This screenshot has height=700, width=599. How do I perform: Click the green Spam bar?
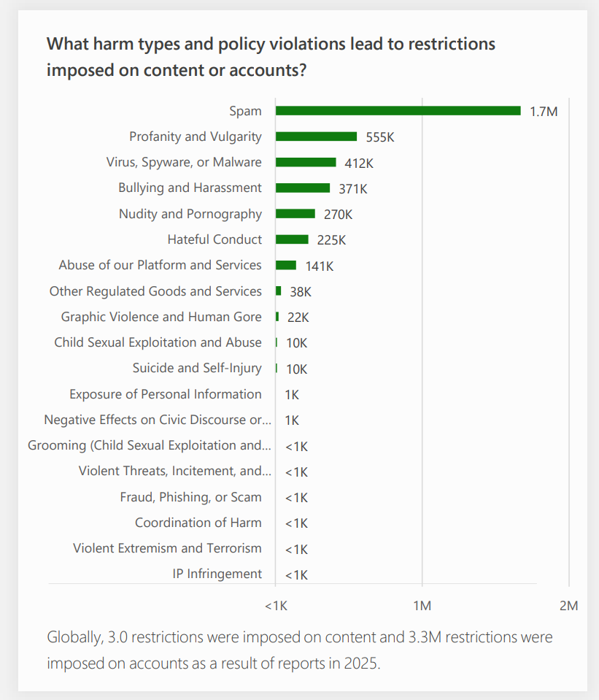tap(398, 111)
